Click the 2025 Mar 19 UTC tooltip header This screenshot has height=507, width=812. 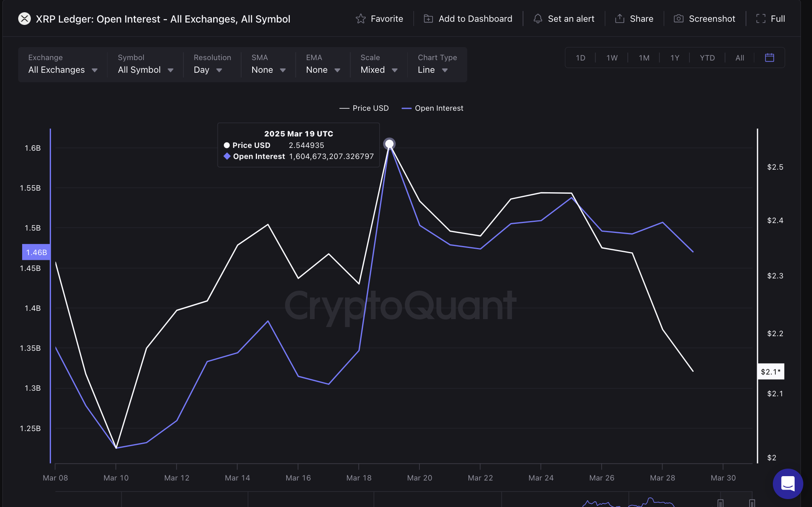tap(298, 134)
